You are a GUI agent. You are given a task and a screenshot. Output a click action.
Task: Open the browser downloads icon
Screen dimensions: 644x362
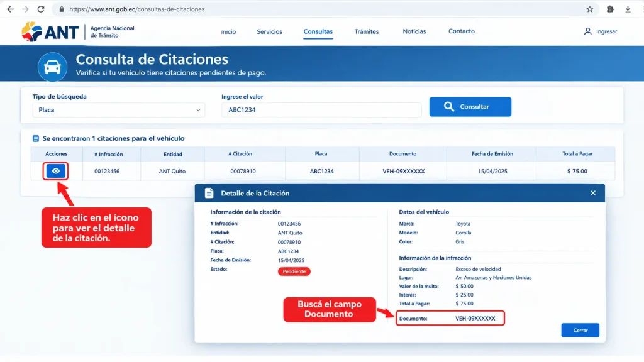coord(628,9)
